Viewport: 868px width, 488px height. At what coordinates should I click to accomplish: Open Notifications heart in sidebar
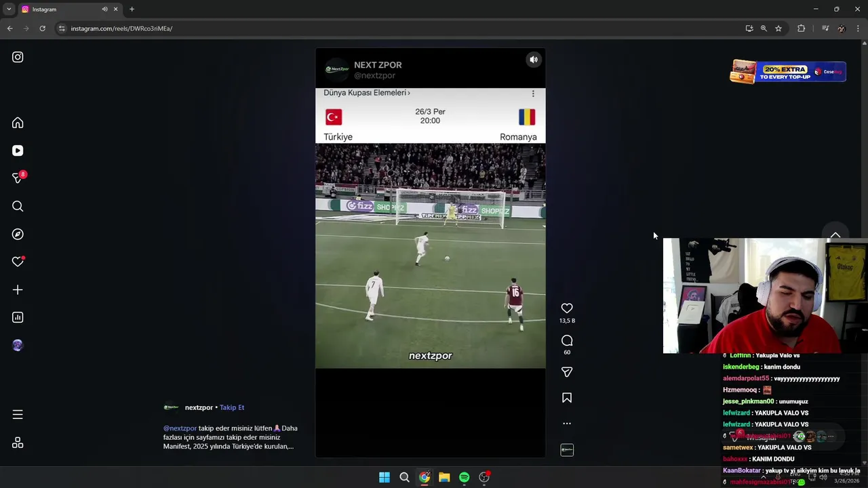[18, 262]
